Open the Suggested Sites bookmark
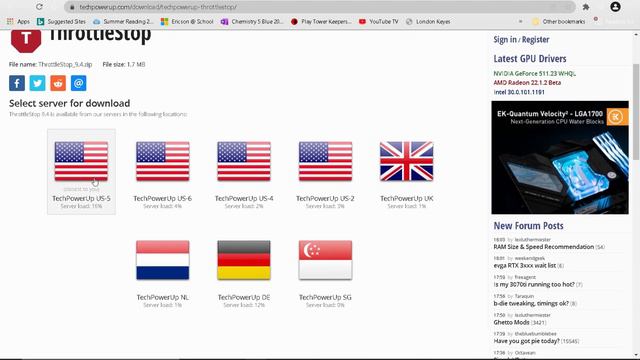 point(61,22)
